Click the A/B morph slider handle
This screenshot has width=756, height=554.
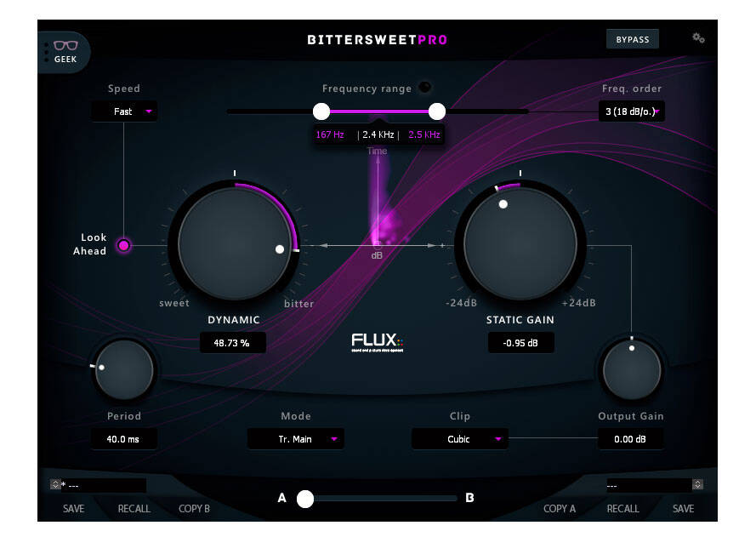305,499
